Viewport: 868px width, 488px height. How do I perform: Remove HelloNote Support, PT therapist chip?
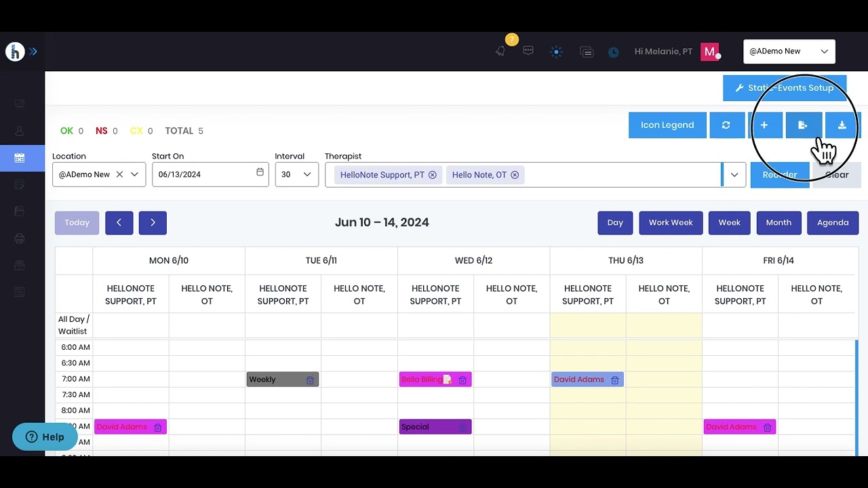[x=432, y=175]
